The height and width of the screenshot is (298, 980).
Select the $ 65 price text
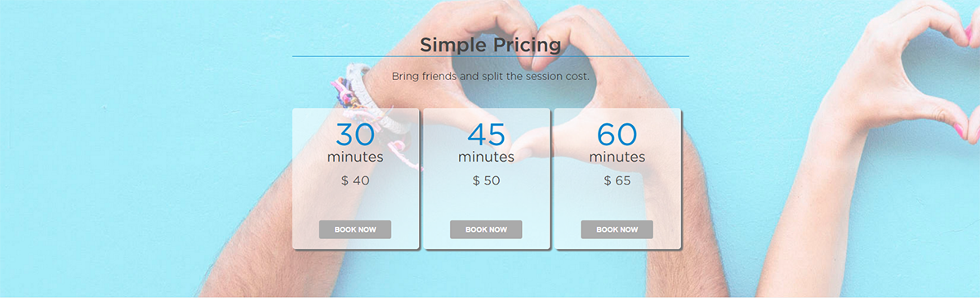coord(617,180)
